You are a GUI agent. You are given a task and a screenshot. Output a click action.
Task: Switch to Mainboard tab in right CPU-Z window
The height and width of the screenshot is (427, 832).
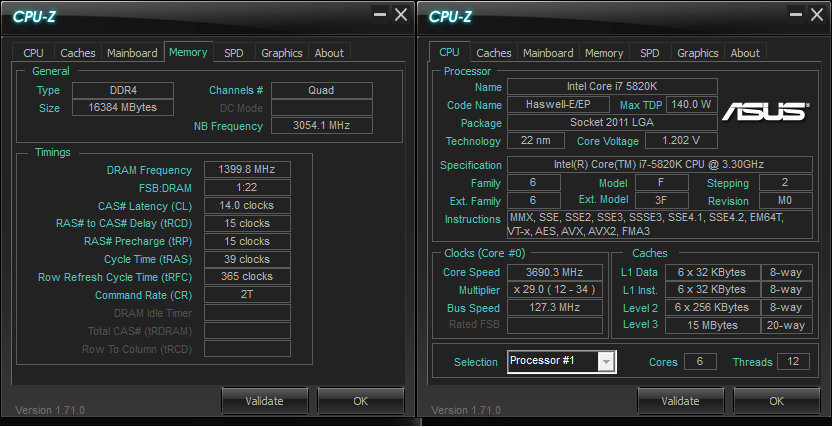[x=548, y=53]
